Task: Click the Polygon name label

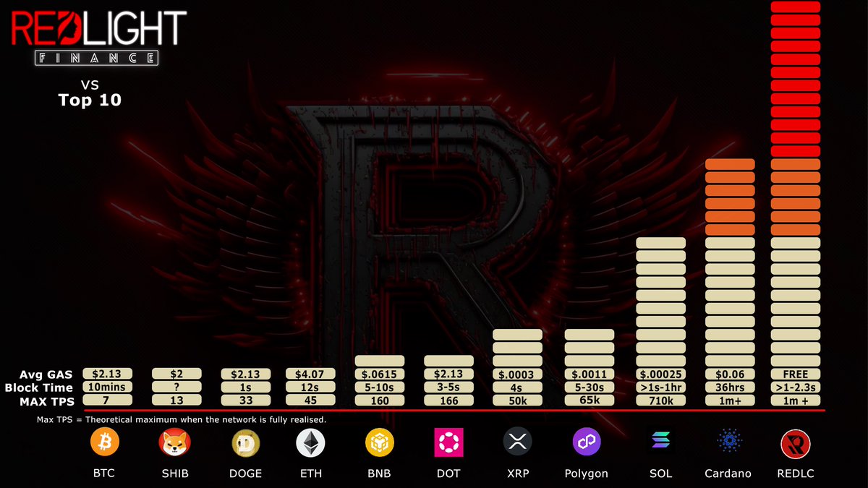Action: pos(587,474)
